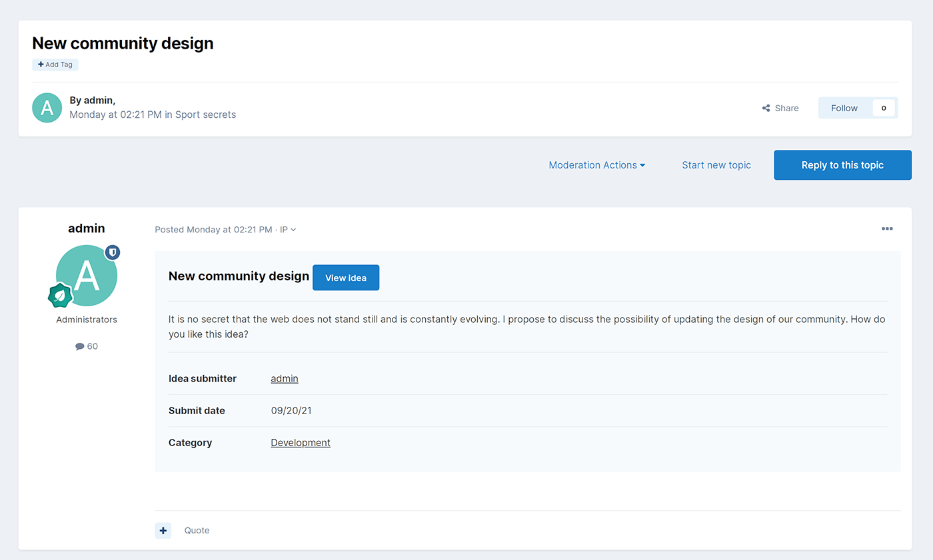
Task: Click the moderator shield badge icon
Action: (x=113, y=252)
